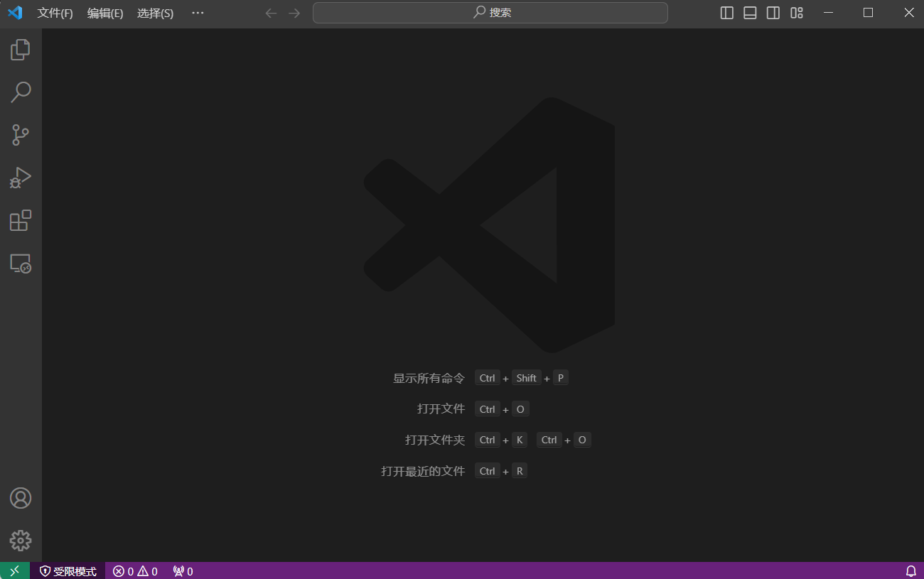The height and width of the screenshot is (579, 924).
Task: Click the K key hint
Action: (520, 440)
